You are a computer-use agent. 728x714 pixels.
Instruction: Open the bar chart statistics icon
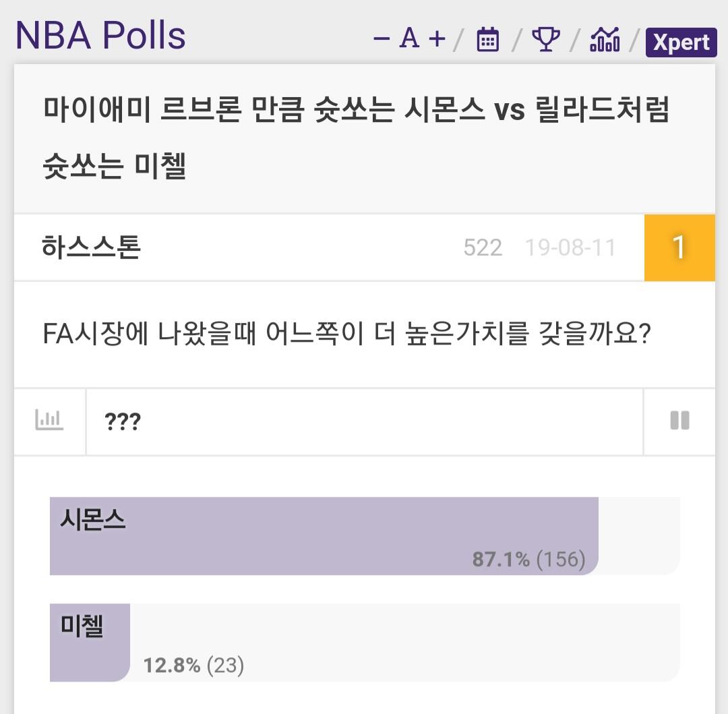pos(605,40)
